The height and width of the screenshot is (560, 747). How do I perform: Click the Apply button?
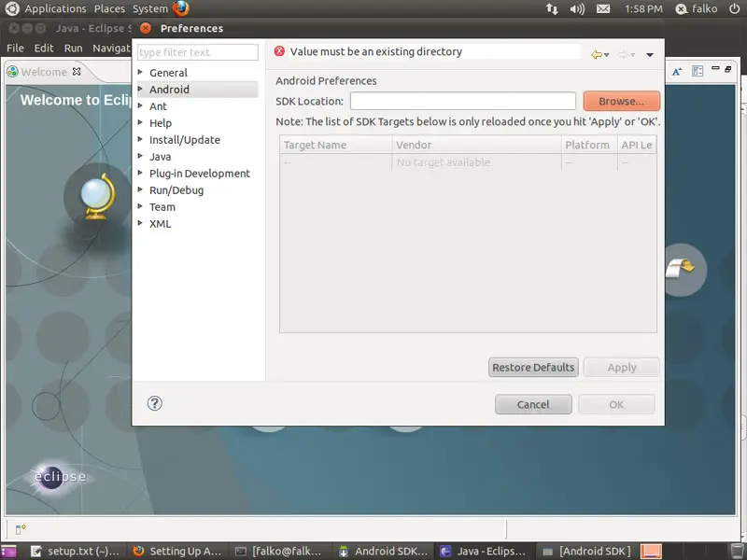(x=622, y=367)
